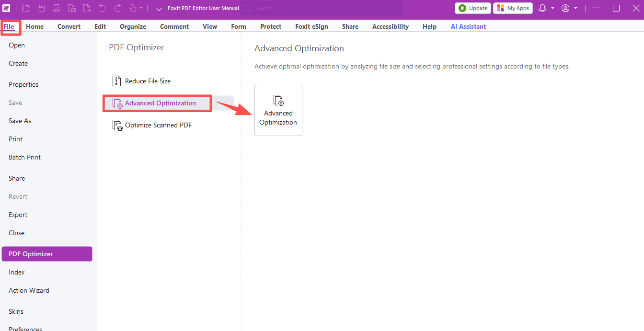Click the Save floppy disk icon

point(41,8)
